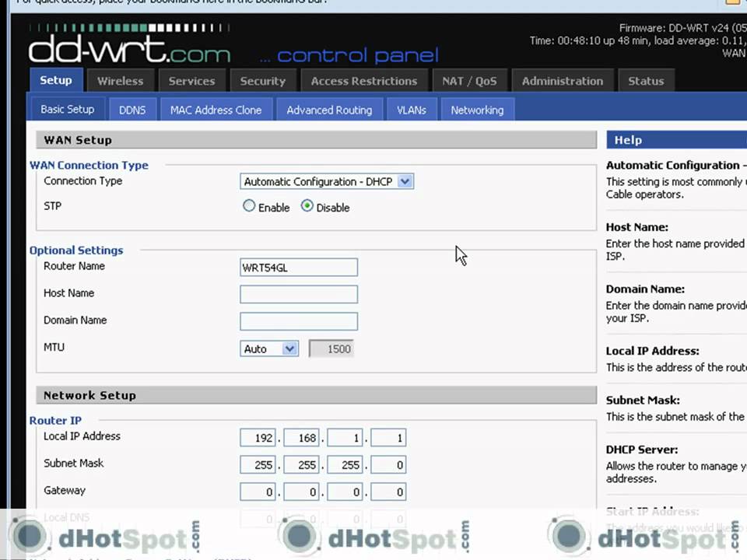Click Local IP Address third octet field

point(345,438)
